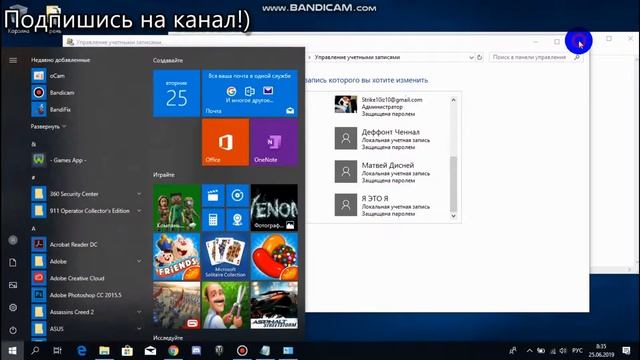
Task: Launch Google Chrome from taskbar
Action: click(x=173, y=351)
